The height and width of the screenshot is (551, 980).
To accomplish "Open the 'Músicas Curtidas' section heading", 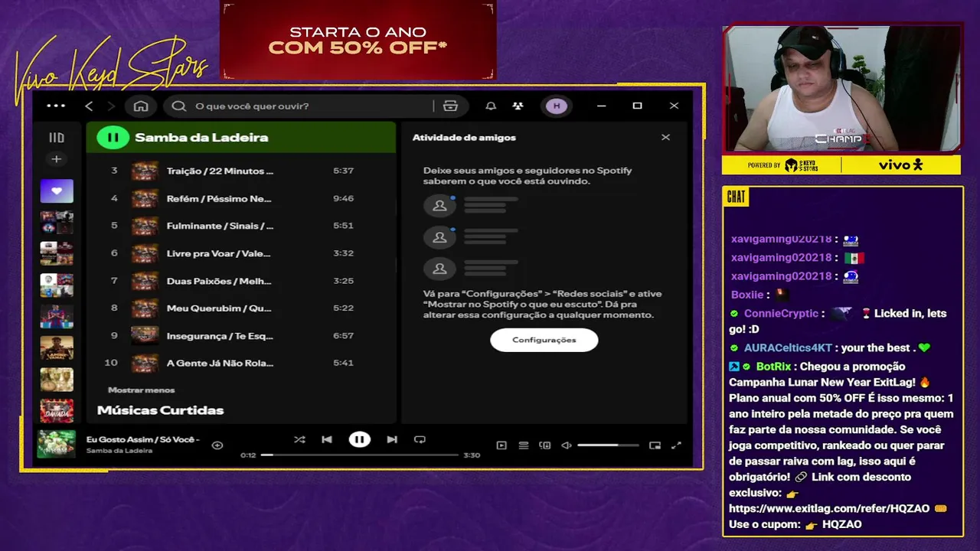I will click(160, 410).
